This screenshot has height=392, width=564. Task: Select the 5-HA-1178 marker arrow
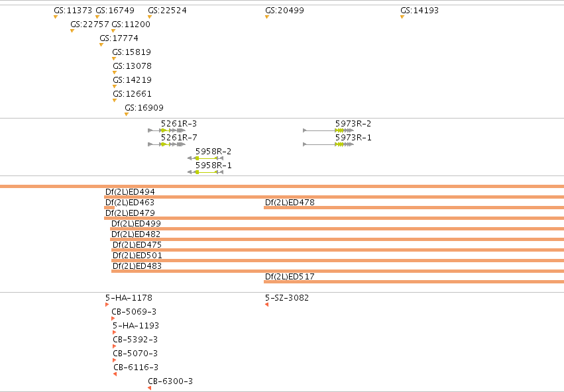(x=107, y=305)
